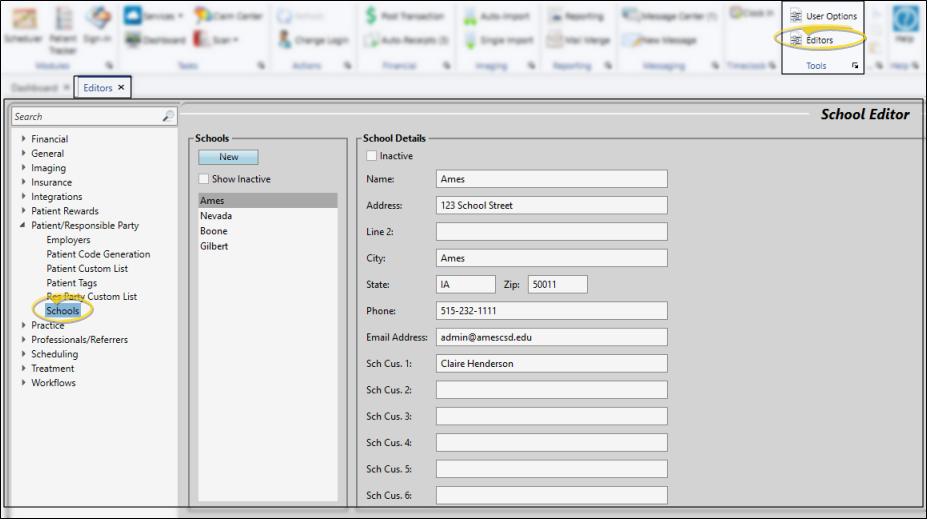This screenshot has width=928, height=520.
Task: Enable the Show Inactive checkbox
Action: [204, 179]
